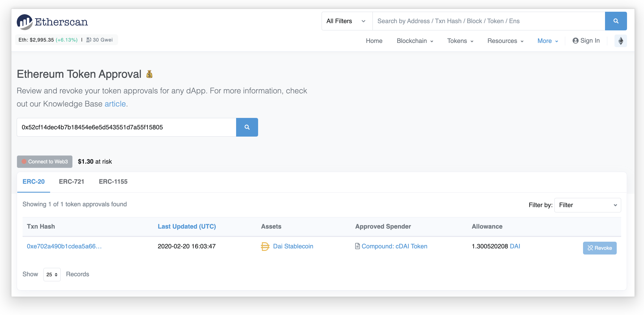Click the contract document icon beside Compound
The height and width of the screenshot is (315, 644).
point(357,246)
